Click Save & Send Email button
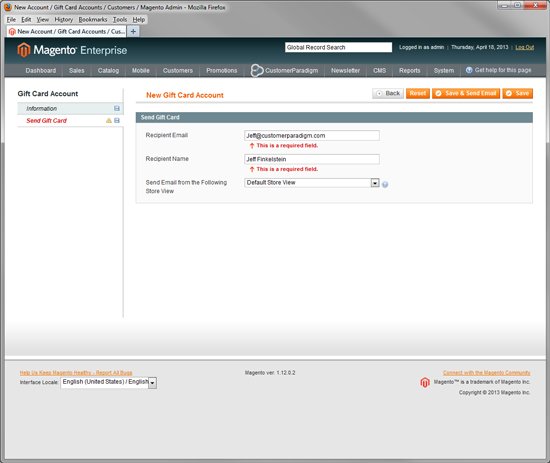The height and width of the screenshot is (463, 550). (466, 93)
